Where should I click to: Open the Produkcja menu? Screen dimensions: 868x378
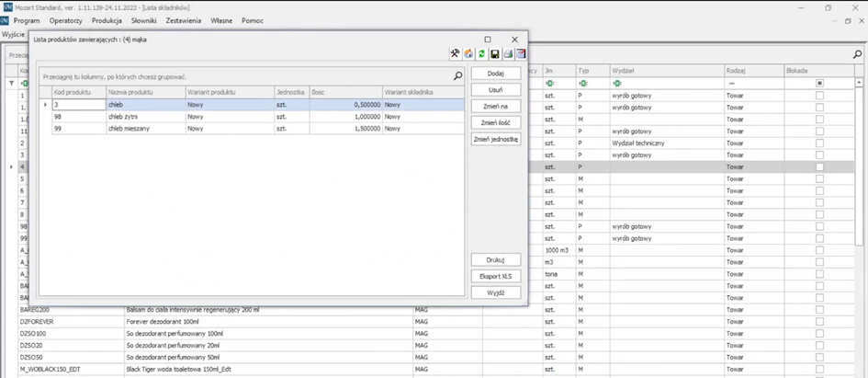(107, 20)
